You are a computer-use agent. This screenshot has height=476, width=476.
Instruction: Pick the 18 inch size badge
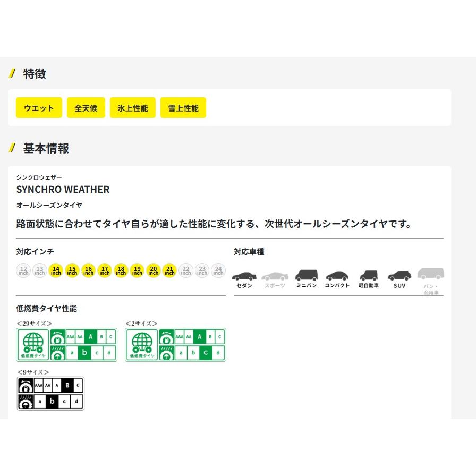tap(121, 270)
